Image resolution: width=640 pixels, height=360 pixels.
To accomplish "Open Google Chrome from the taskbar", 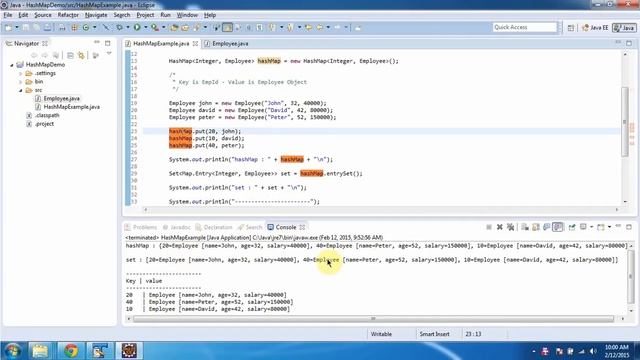I will pos(70,351).
